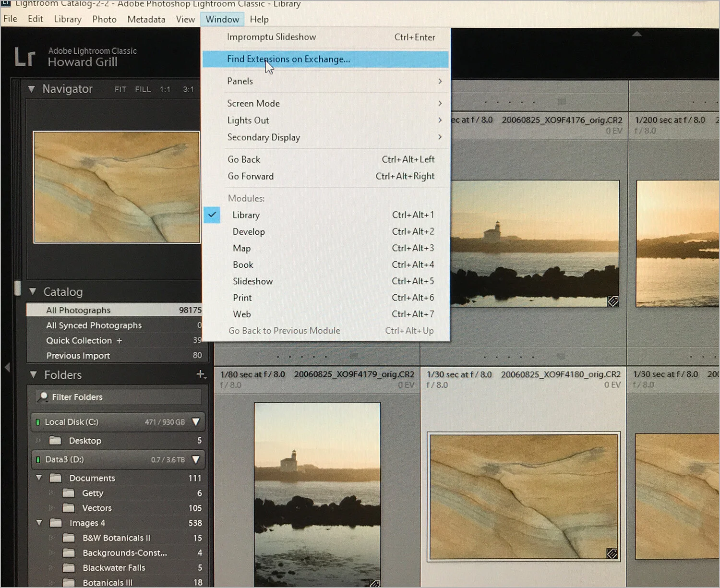Switch to the Print module
720x588 pixels.
[x=326, y=298]
